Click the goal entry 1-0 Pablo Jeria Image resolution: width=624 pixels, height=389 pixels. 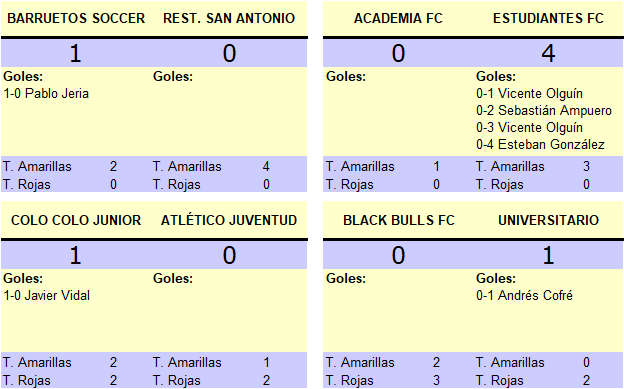tap(46, 94)
